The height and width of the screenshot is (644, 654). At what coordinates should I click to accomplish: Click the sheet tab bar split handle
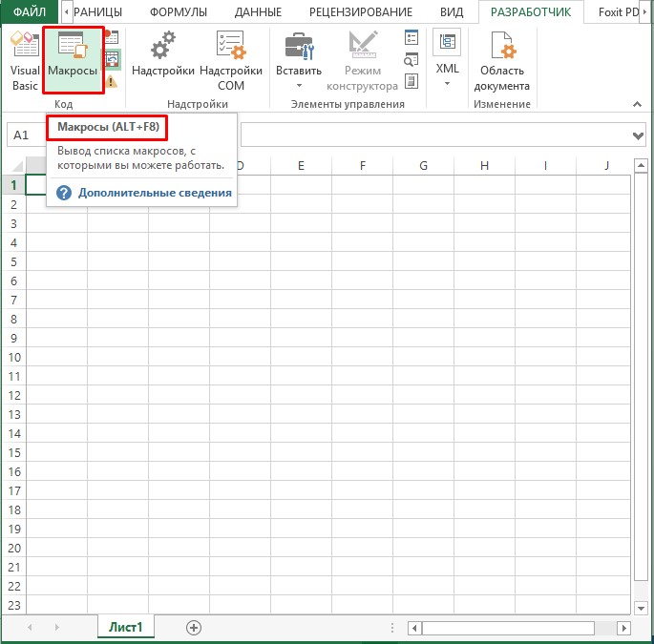[x=392, y=628]
